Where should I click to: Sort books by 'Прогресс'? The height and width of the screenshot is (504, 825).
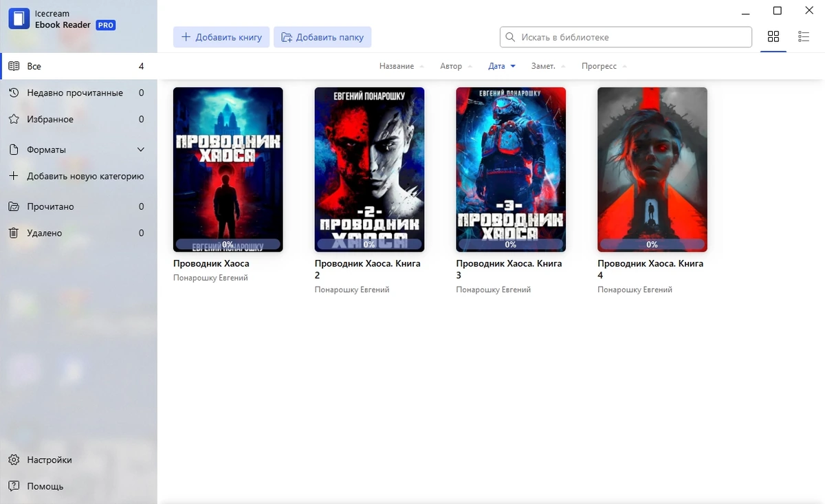604,67
